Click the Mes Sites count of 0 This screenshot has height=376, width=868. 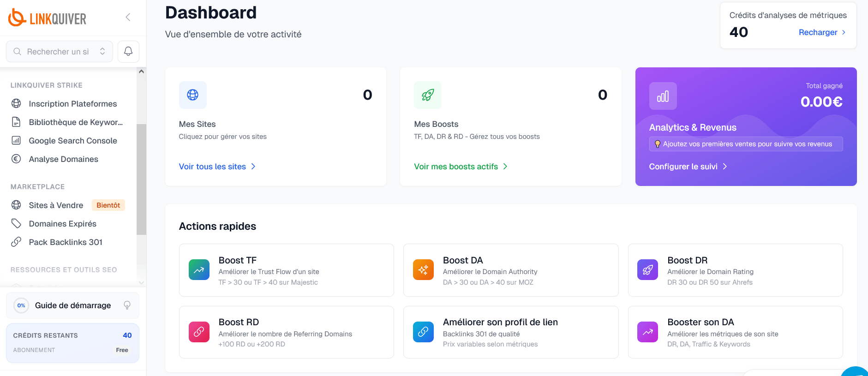tap(368, 95)
